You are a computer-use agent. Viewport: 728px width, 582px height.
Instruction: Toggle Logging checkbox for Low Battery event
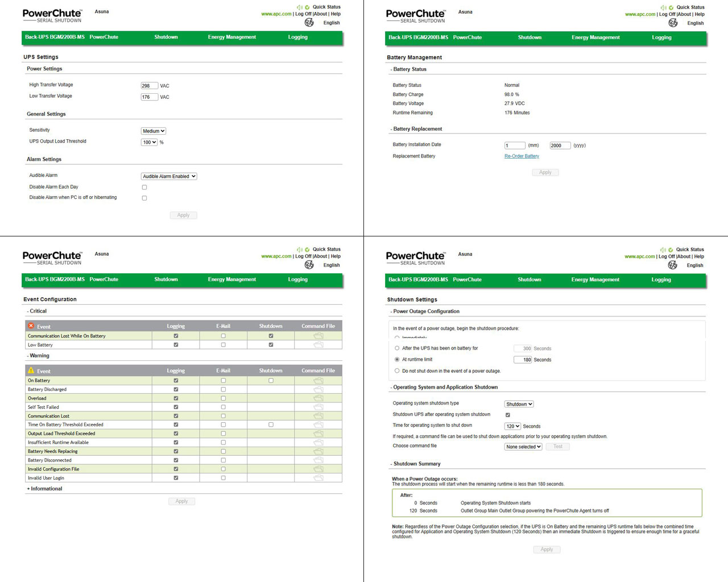pyautogui.click(x=176, y=344)
